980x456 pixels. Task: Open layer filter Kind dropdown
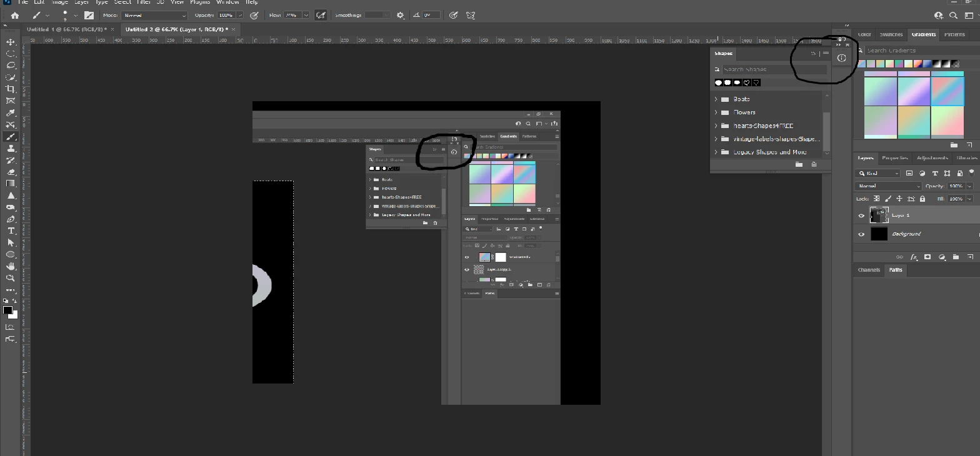coord(877,174)
